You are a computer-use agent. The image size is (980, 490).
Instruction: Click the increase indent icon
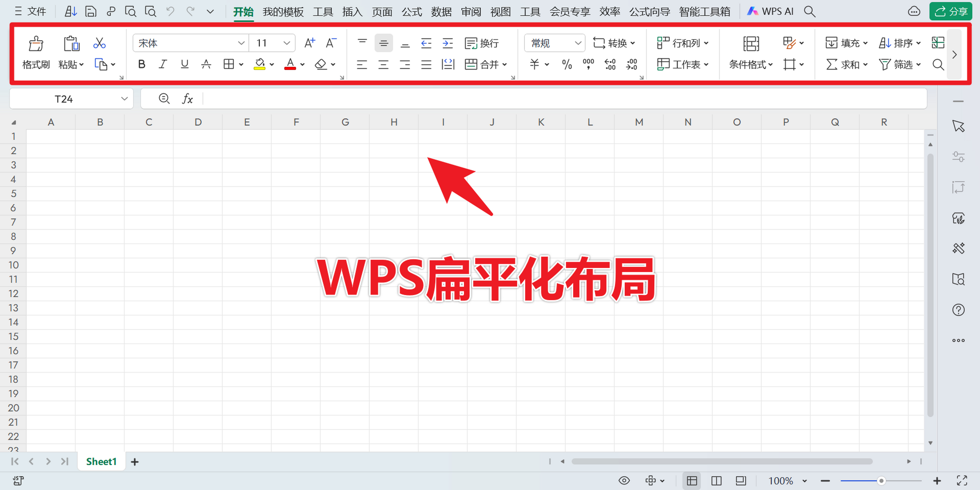click(448, 43)
